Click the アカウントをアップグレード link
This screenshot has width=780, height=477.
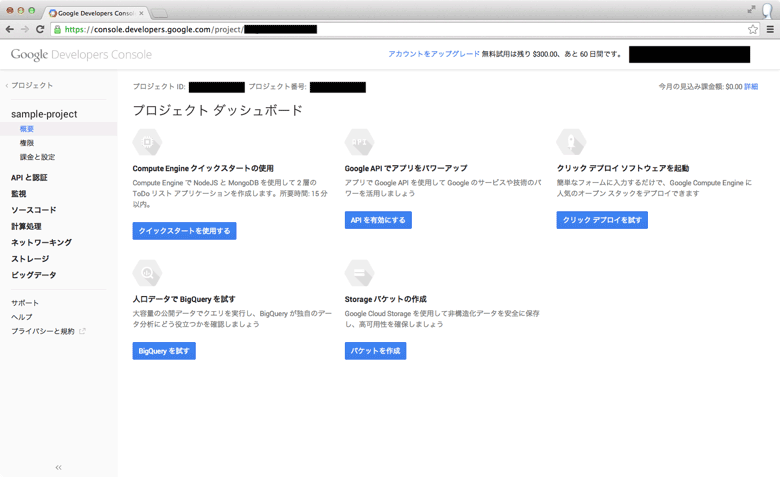tap(434, 54)
